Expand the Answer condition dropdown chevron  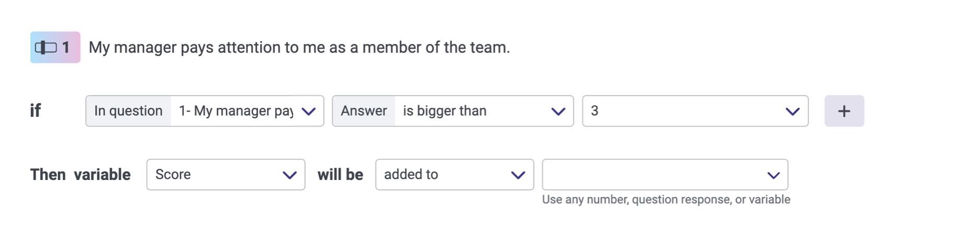click(558, 111)
